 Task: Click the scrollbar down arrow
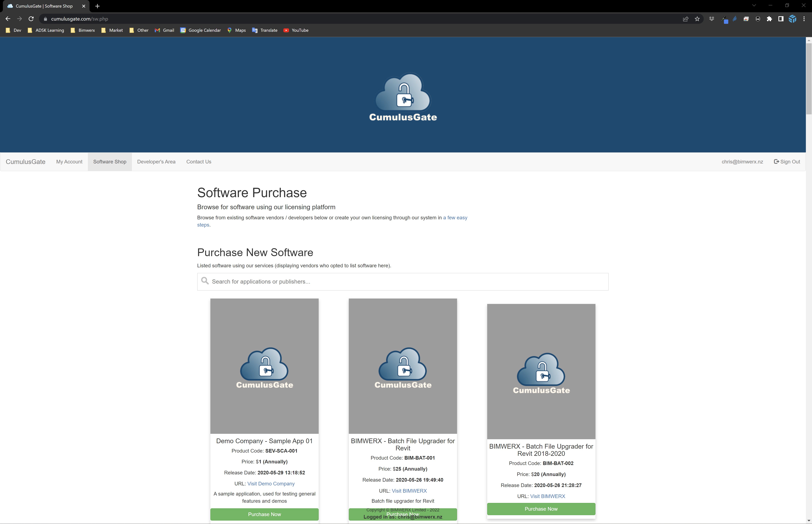click(x=809, y=521)
